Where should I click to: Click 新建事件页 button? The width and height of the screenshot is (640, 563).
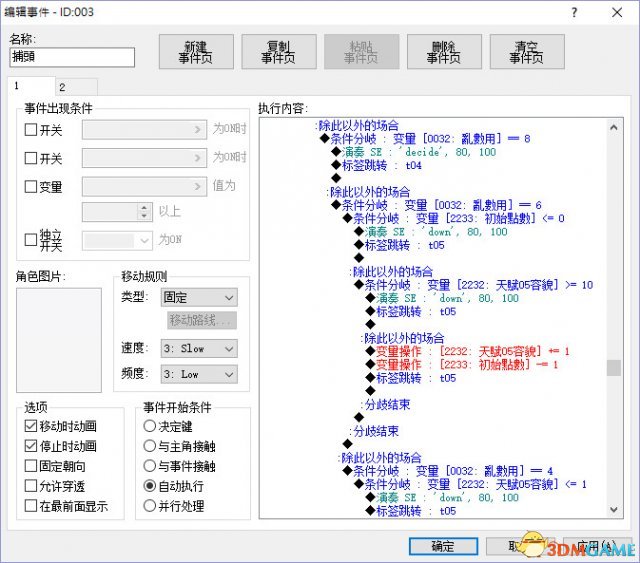point(196,52)
